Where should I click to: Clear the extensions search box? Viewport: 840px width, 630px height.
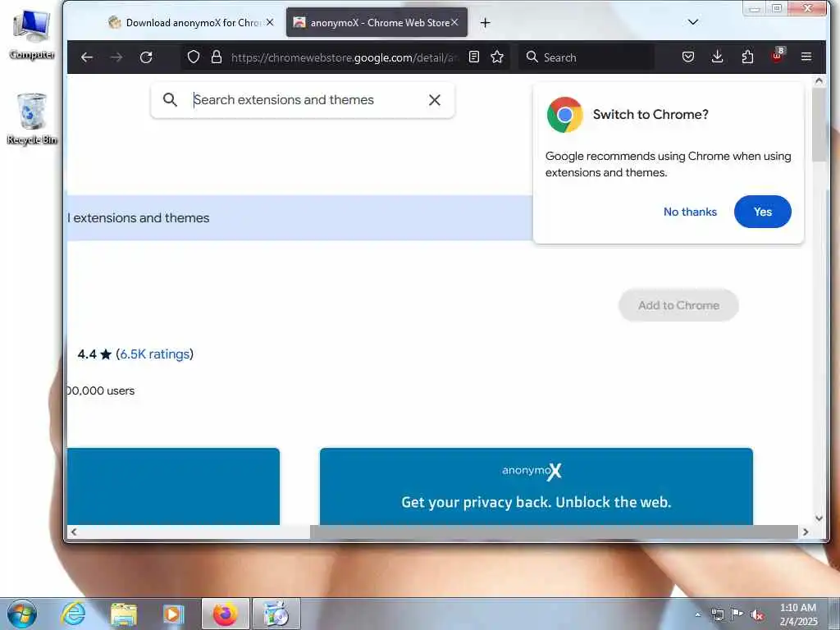pyautogui.click(x=435, y=99)
